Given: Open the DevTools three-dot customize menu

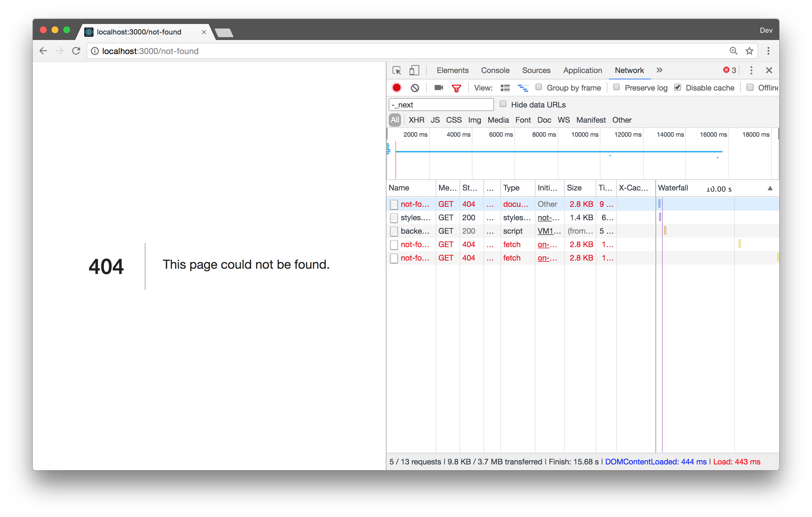Looking at the screenshot, I should click(751, 70).
